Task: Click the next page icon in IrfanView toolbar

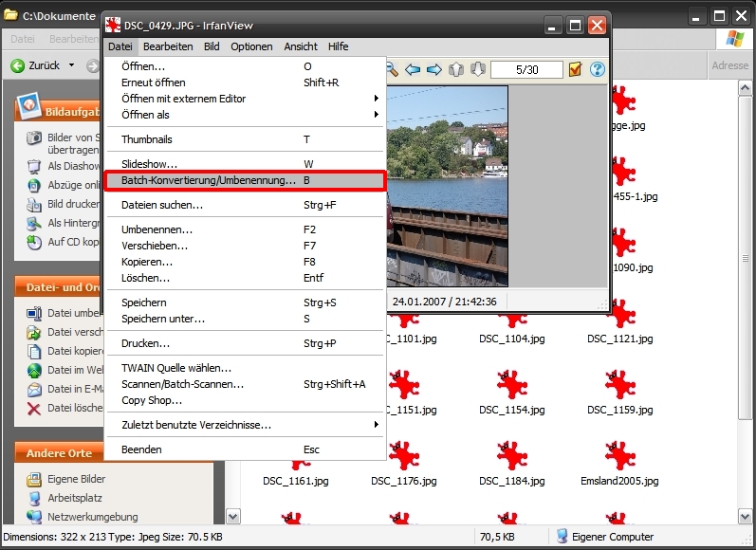Action: coord(478,69)
